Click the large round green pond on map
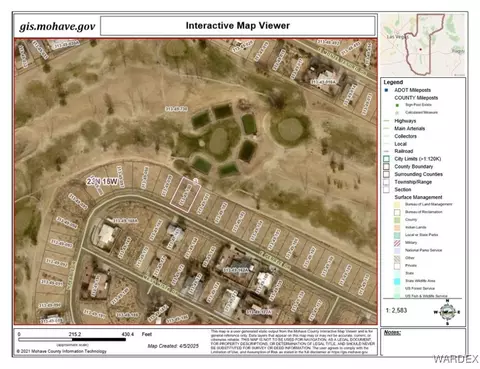 click(290, 130)
